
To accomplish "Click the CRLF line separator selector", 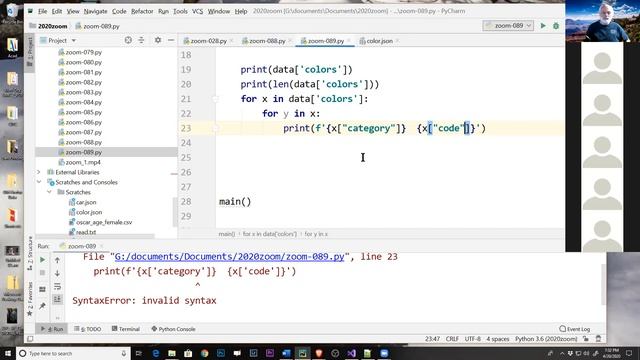I will [452, 339].
